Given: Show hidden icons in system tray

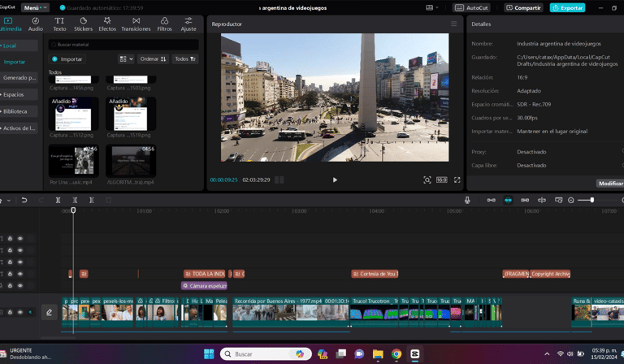Looking at the screenshot, I should point(547,353).
